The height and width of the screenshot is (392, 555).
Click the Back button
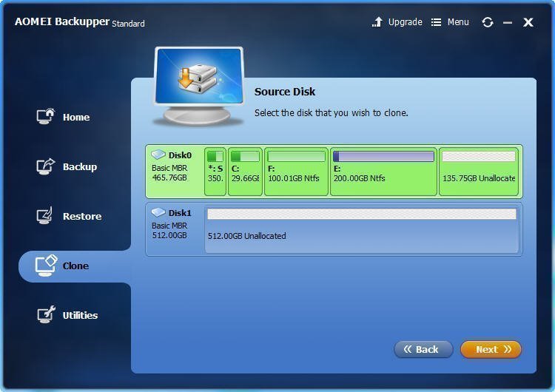(423, 349)
